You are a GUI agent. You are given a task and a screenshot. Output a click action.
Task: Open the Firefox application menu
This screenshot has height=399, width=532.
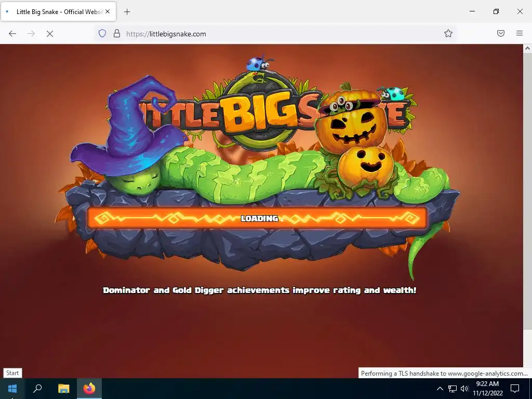tap(520, 33)
